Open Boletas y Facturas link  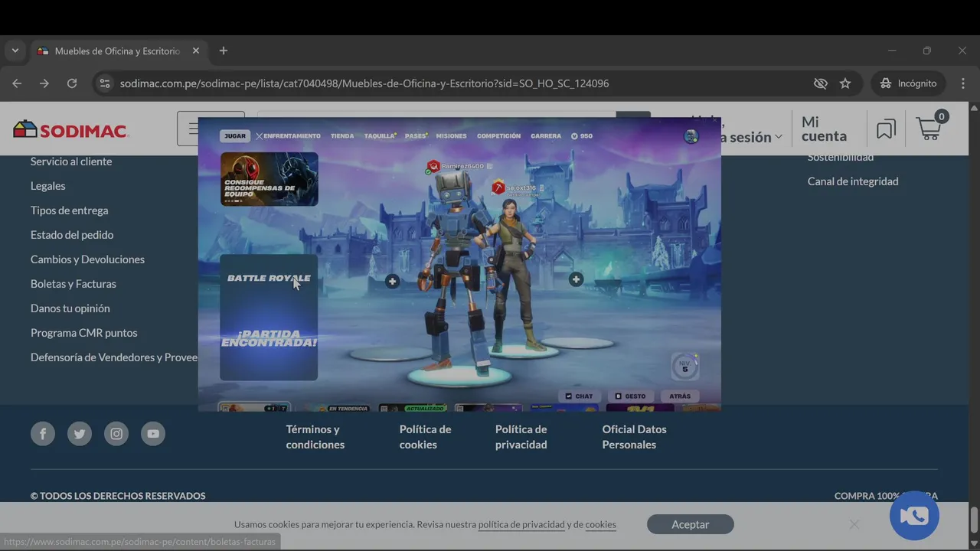[73, 284]
